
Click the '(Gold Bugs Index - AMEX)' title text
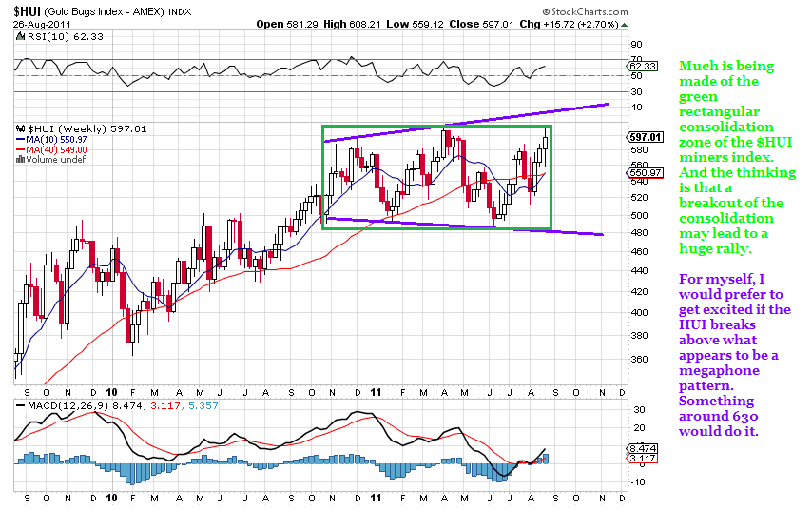[x=106, y=11]
